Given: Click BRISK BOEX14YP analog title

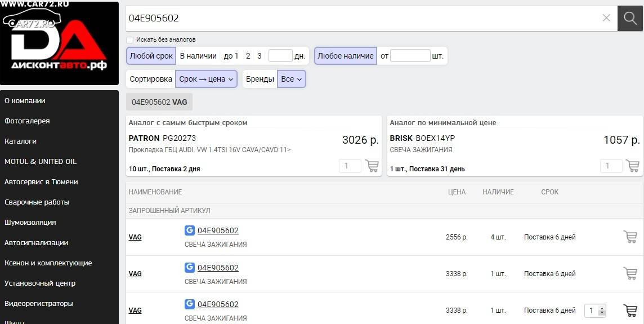Looking at the screenshot, I should (x=422, y=138).
